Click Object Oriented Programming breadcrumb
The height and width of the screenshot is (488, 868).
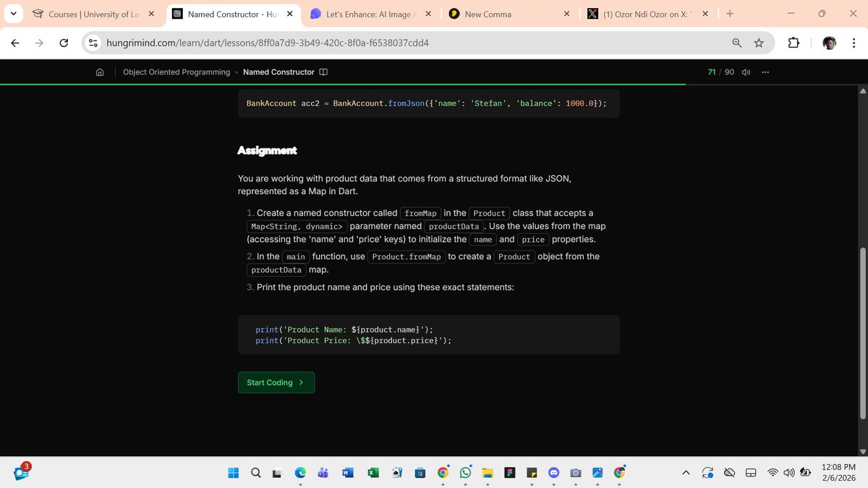(x=176, y=72)
